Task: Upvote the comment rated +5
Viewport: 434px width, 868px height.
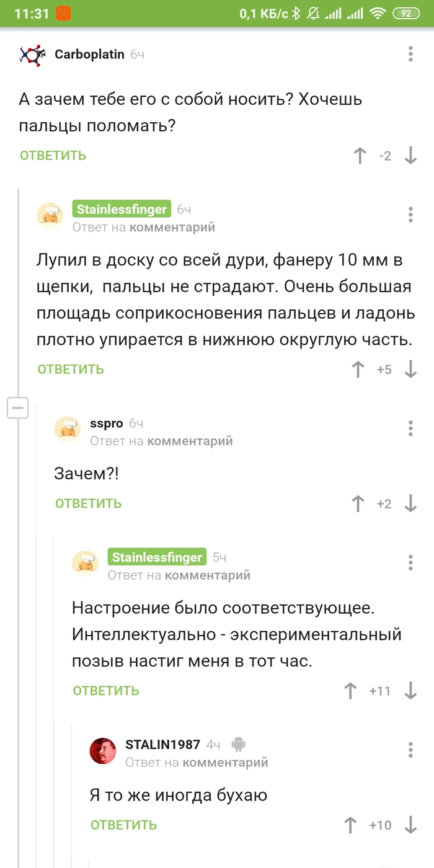Action: point(358,370)
